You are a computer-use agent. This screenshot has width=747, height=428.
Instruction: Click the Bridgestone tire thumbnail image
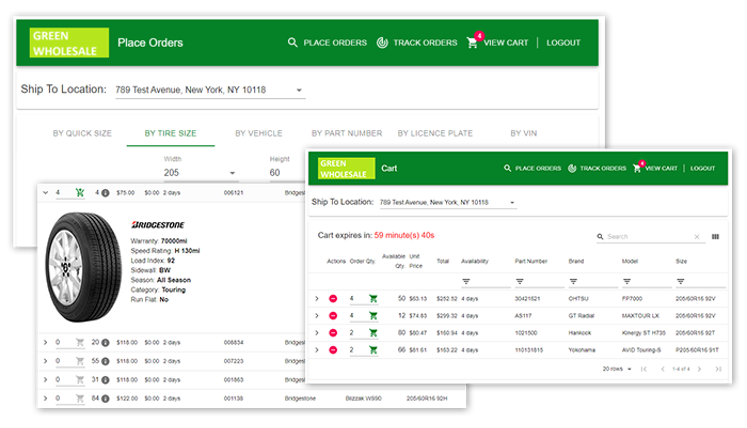click(x=83, y=267)
